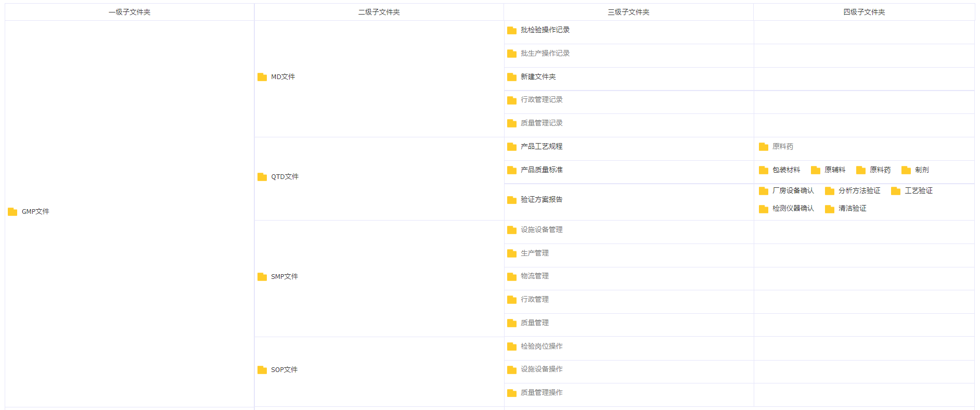Open 验证方案报告 text
Screen dimensions: 980x410
[x=541, y=199]
